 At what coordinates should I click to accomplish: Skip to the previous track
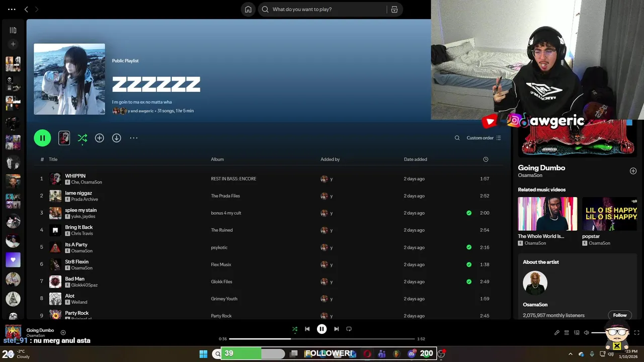coord(307,329)
